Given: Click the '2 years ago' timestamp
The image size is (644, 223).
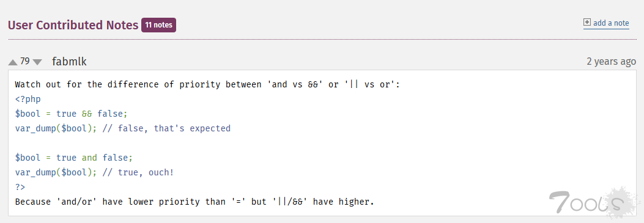Looking at the screenshot, I should 611,62.
